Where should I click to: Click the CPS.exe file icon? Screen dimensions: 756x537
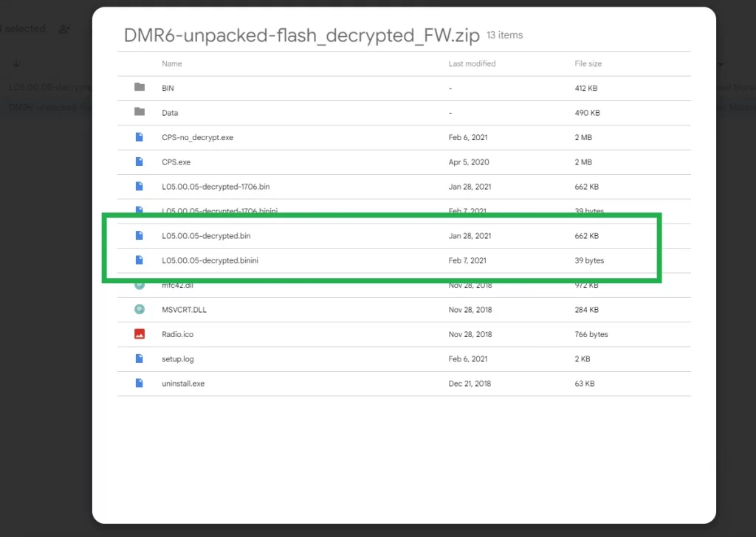point(139,162)
